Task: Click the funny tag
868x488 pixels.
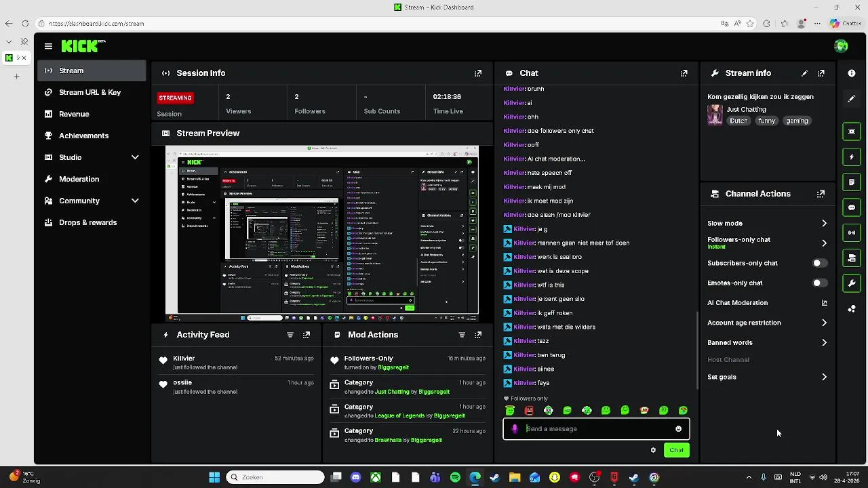Action: pyautogui.click(x=766, y=121)
